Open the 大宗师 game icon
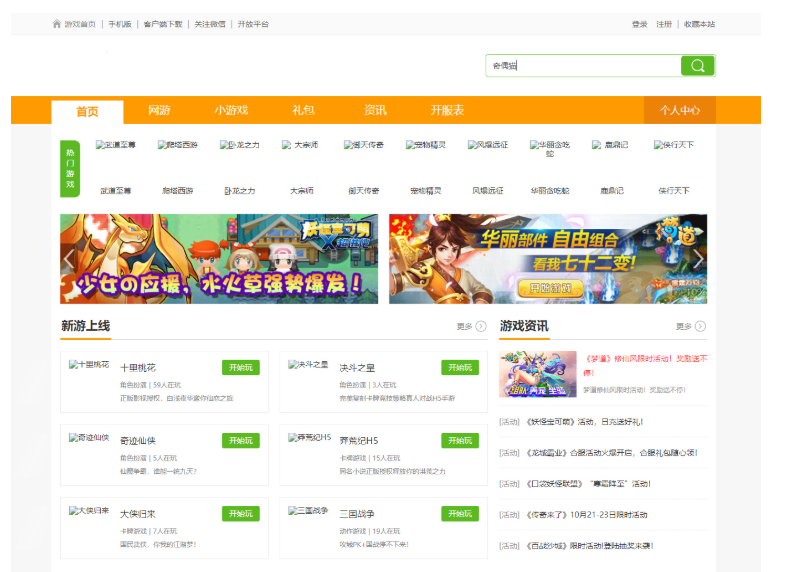Screen dimensions: 791x572 [x=301, y=146]
